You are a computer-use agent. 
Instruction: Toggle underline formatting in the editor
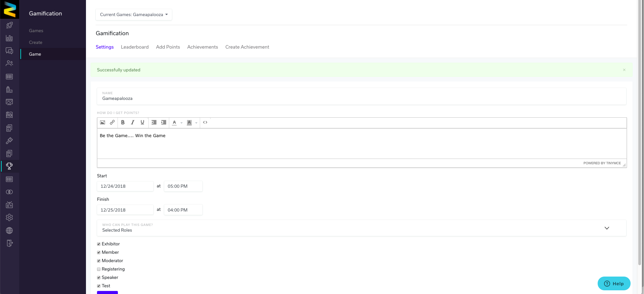(x=142, y=122)
